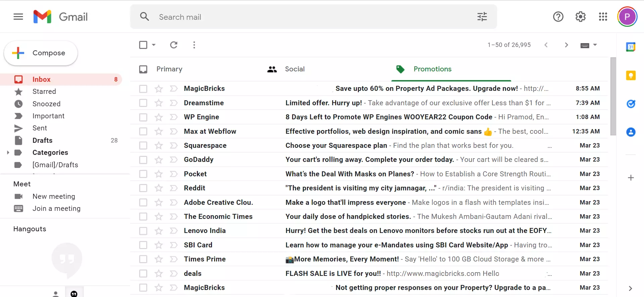Open the input tools dropdown arrow
The height and width of the screenshot is (297, 644).
[595, 45]
